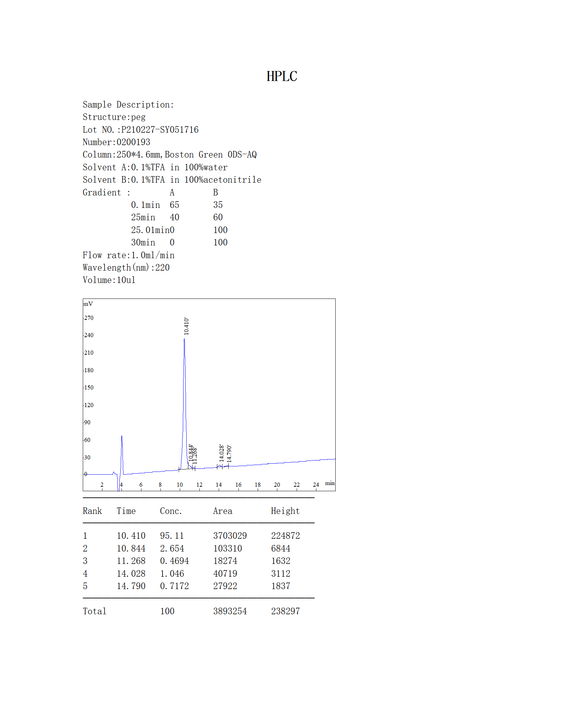Select the Wavelength 220 line
Image resolution: width=563 pixels, height=728 pixels.
126,267
